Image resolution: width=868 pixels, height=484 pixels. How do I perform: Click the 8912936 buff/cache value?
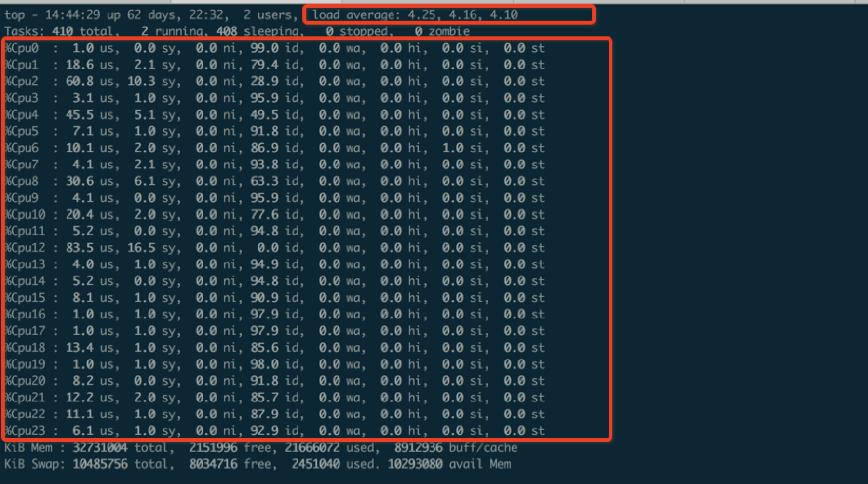pos(418,448)
